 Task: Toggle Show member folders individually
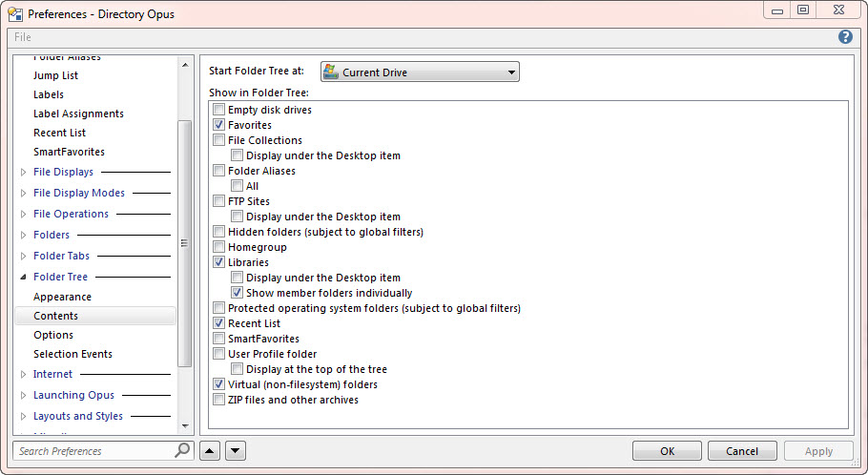(237, 293)
